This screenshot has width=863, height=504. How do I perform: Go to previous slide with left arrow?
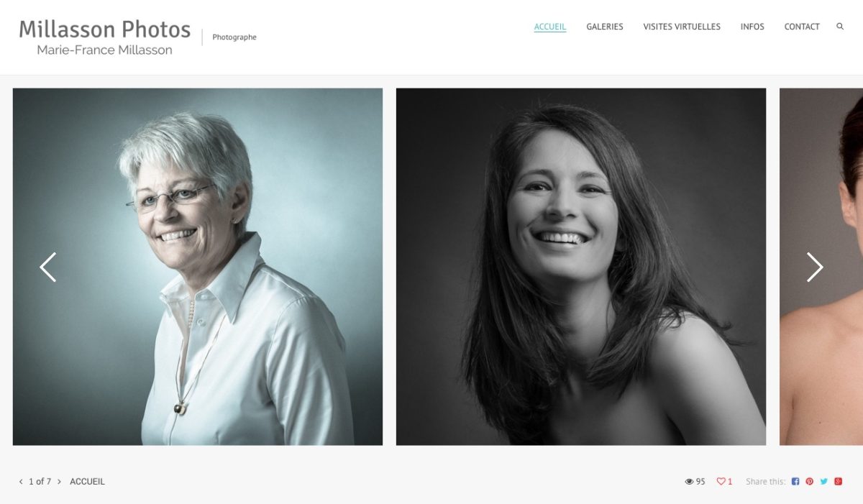pos(47,267)
